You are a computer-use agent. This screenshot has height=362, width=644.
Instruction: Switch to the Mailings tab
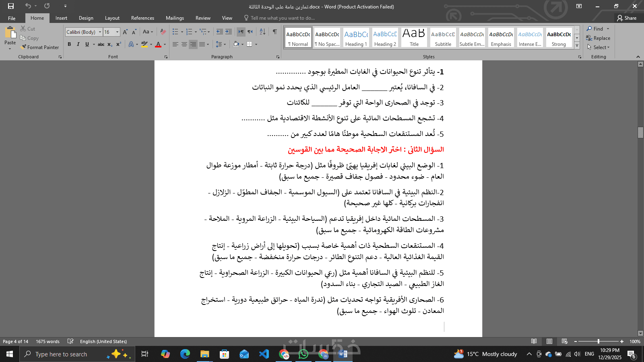click(175, 18)
